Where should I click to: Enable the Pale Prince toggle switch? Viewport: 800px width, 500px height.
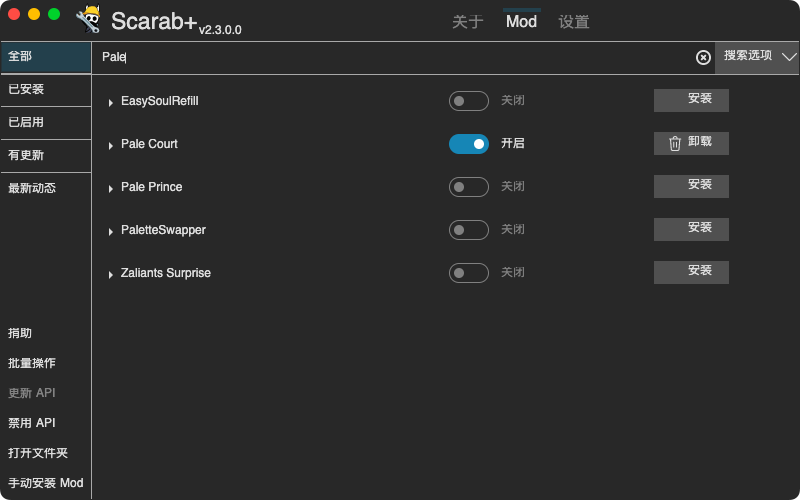point(468,187)
